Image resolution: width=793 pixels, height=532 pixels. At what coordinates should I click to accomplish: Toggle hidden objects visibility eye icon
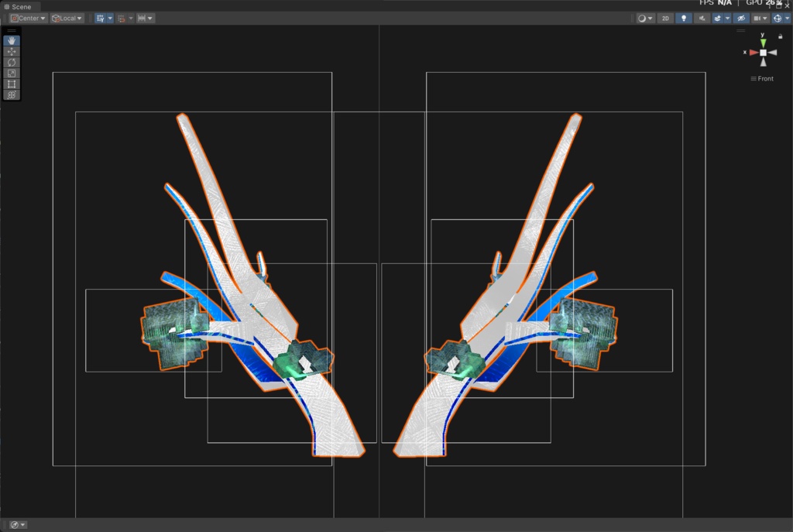[741, 19]
